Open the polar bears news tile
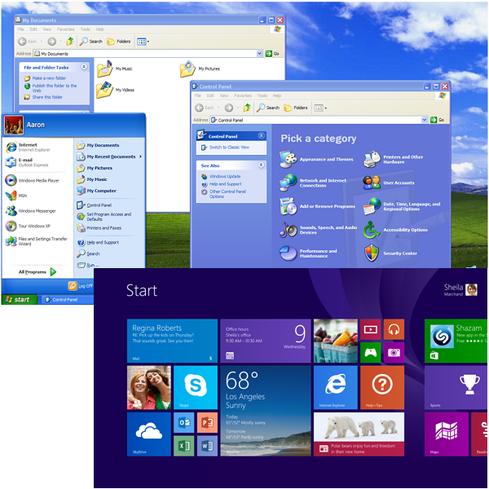 359,434
